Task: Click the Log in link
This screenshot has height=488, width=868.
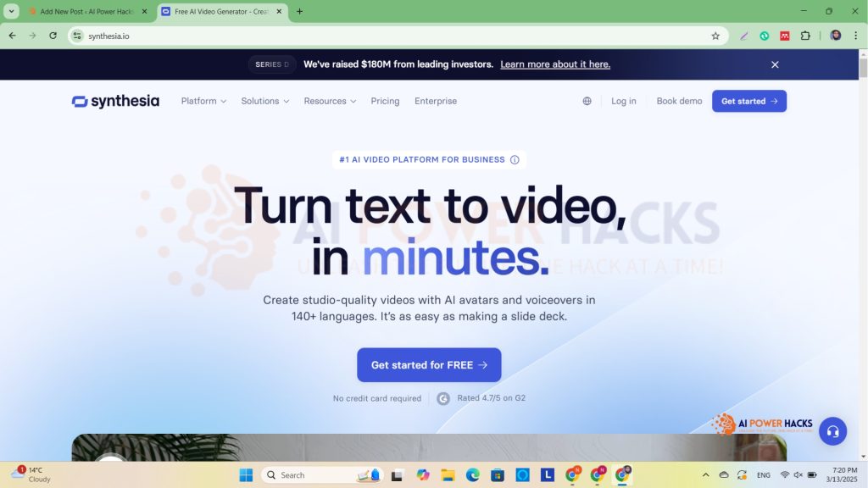Action: [x=623, y=101]
